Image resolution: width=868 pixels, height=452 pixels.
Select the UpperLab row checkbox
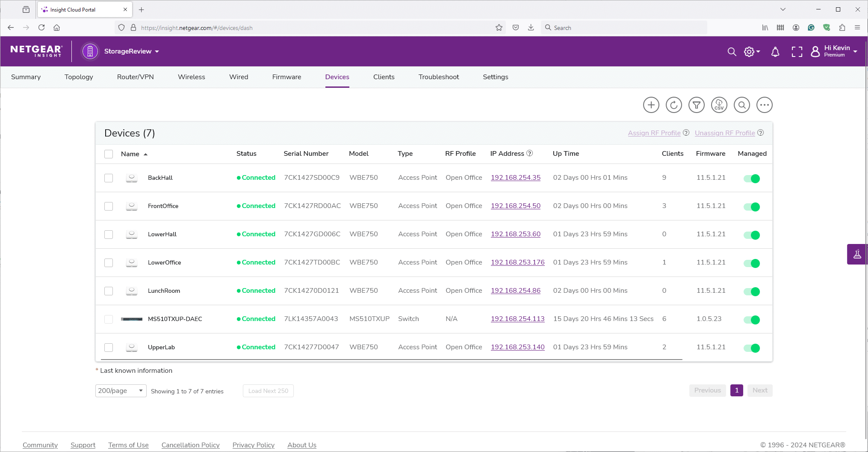coord(109,348)
